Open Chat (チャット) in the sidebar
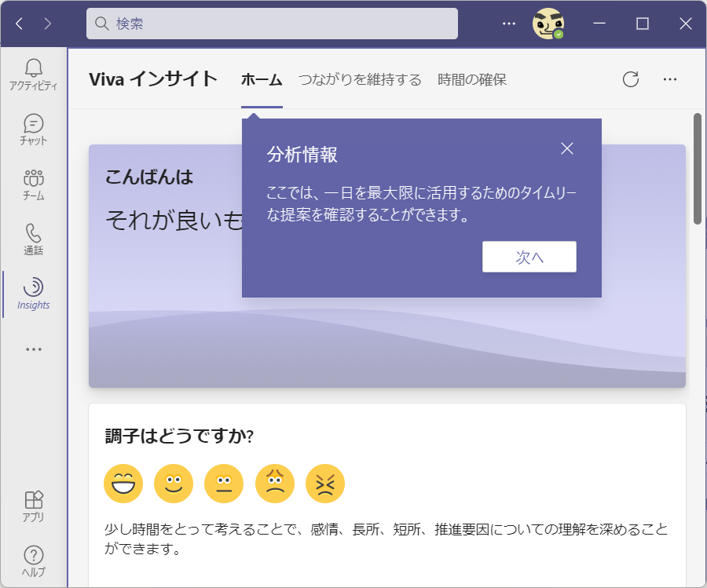Screen dimensions: 707x588 [33, 130]
